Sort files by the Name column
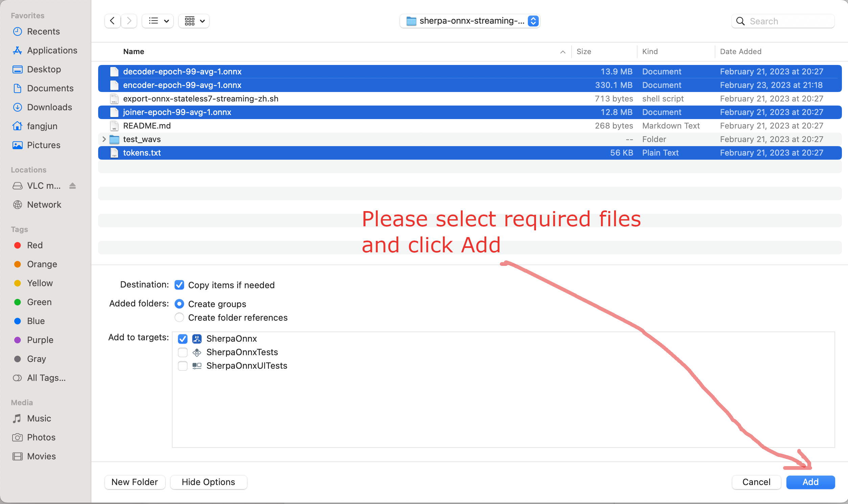The height and width of the screenshot is (504, 848). [134, 52]
